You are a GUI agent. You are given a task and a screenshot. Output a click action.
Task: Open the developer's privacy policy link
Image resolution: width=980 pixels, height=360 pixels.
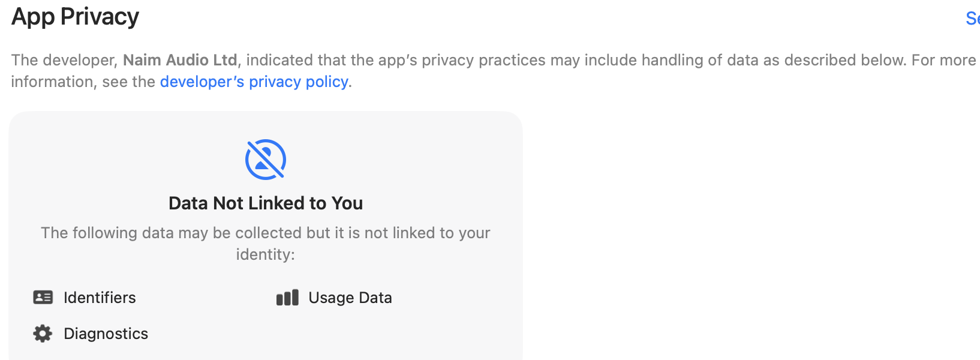pos(254,82)
